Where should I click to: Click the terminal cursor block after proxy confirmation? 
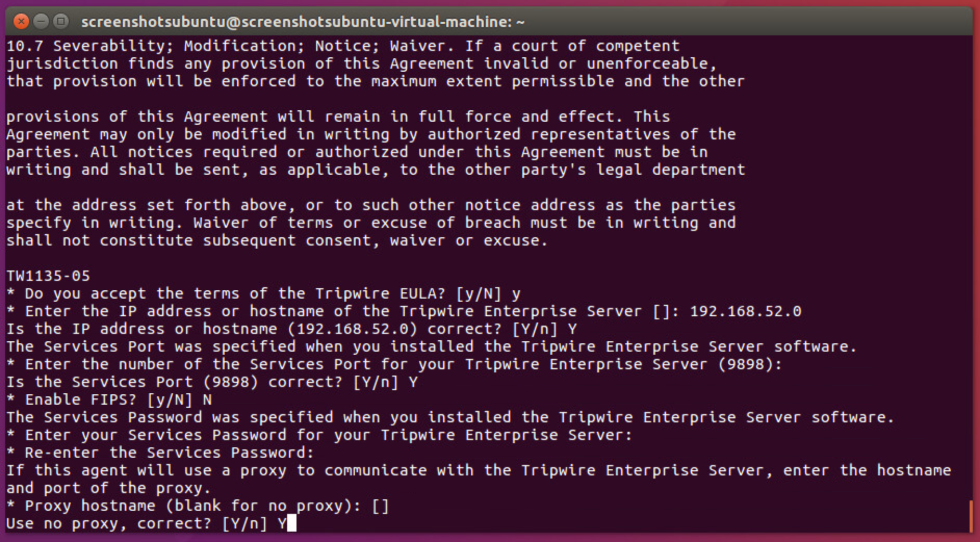pos(291,523)
